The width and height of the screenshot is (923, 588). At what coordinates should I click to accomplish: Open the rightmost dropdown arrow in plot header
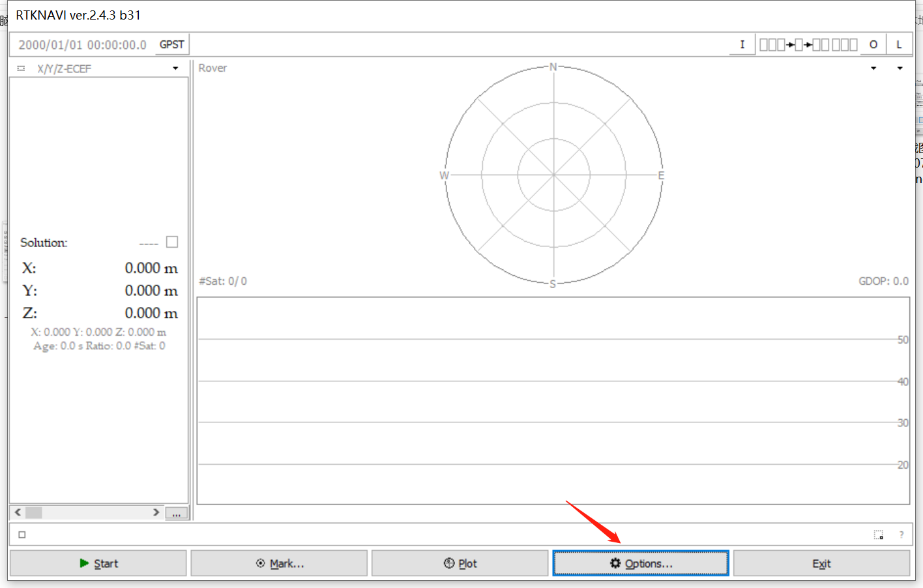tap(900, 68)
